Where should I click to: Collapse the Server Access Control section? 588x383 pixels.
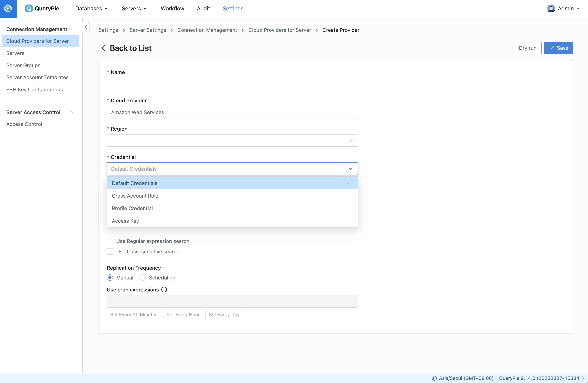[72, 112]
